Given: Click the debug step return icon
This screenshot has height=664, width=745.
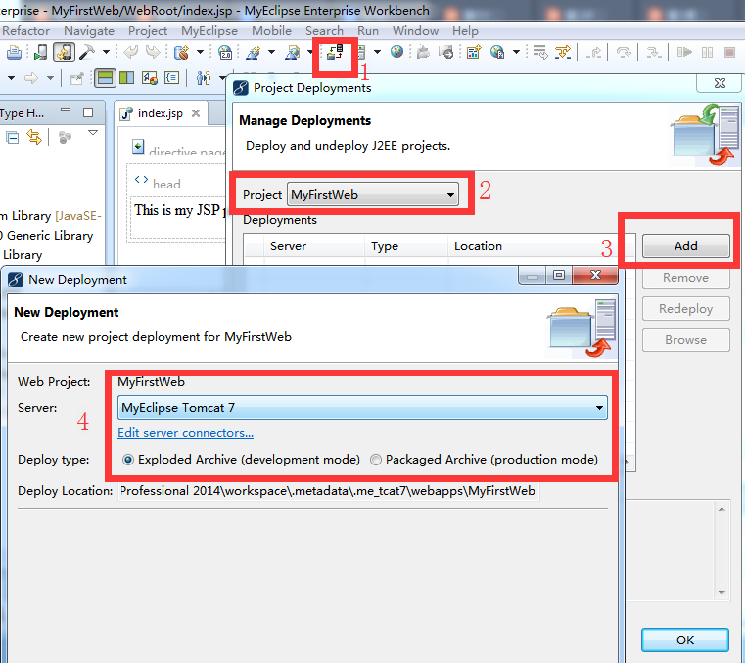Looking at the screenshot, I should tap(593, 52).
